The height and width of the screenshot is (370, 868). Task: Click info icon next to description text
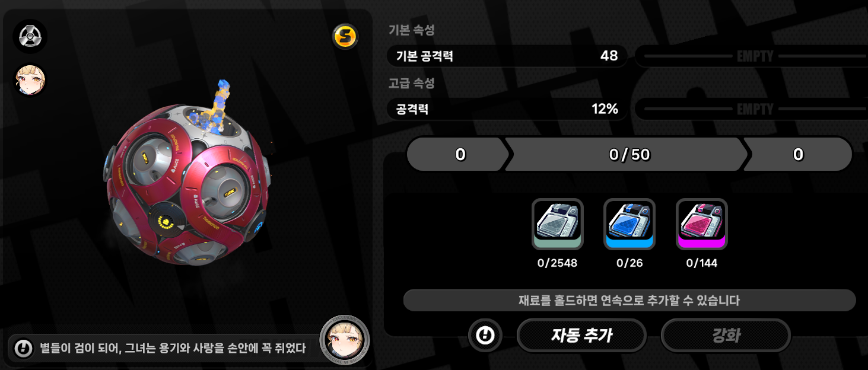[24, 348]
